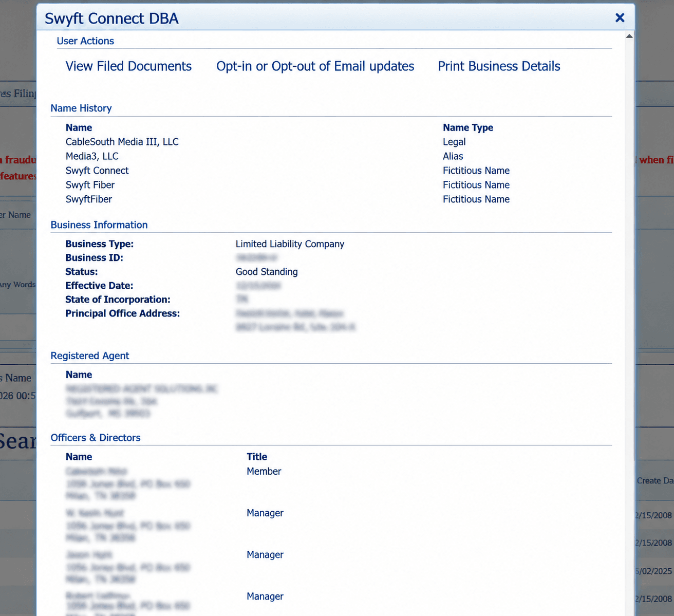Click the Principal Office Address label
The height and width of the screenshot is (616, 674).
click(122, 313)
